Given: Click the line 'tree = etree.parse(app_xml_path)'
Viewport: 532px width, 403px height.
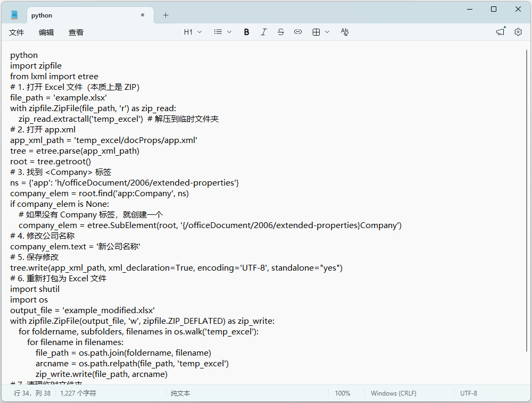Looking at the screenshot, I should (74, 151).
